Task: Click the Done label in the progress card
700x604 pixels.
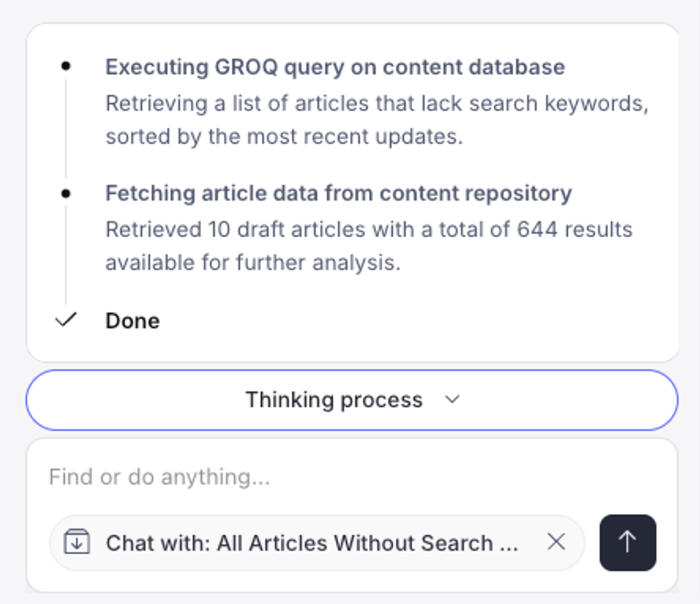Action: 132,319
